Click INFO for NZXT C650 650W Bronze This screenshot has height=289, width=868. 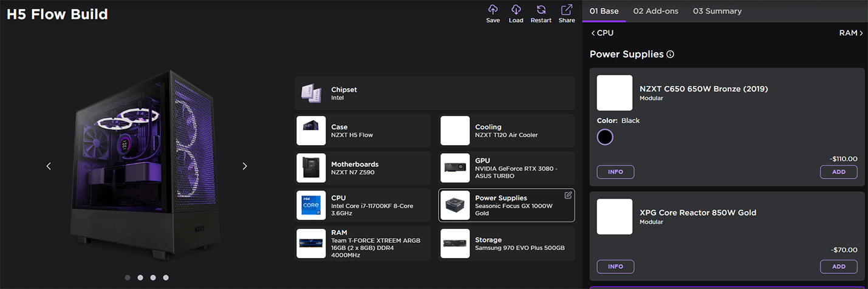[615, 172]
